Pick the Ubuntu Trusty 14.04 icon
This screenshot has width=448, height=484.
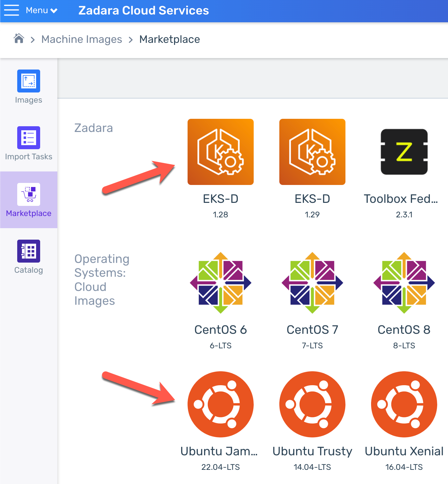point(312,404)
